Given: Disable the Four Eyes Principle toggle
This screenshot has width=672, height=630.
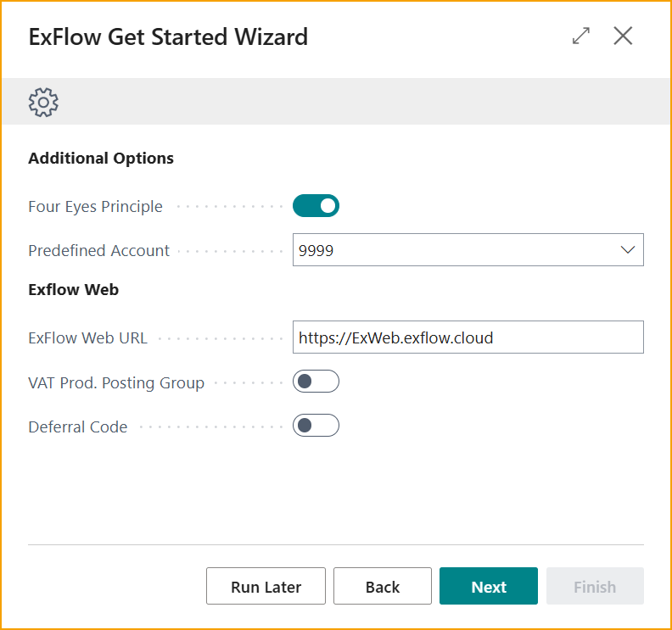Looking at the screenshot, I should click(x=316, y=206).
